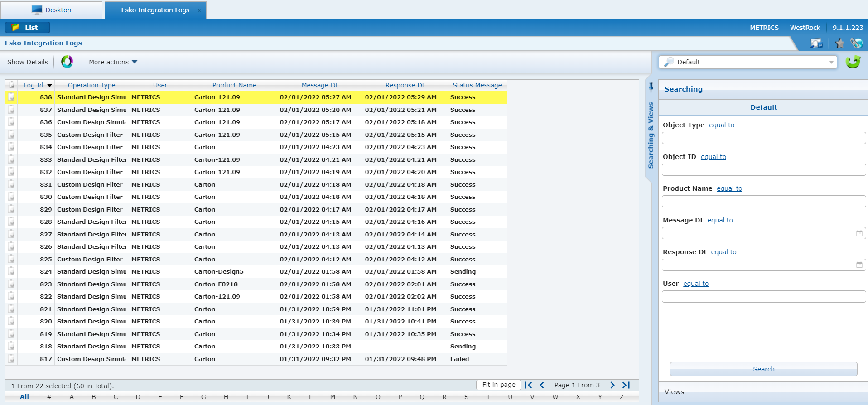868x405 pixels.
Task: Change Message Dt equal to operator
Action: click(x=720, y=220)
